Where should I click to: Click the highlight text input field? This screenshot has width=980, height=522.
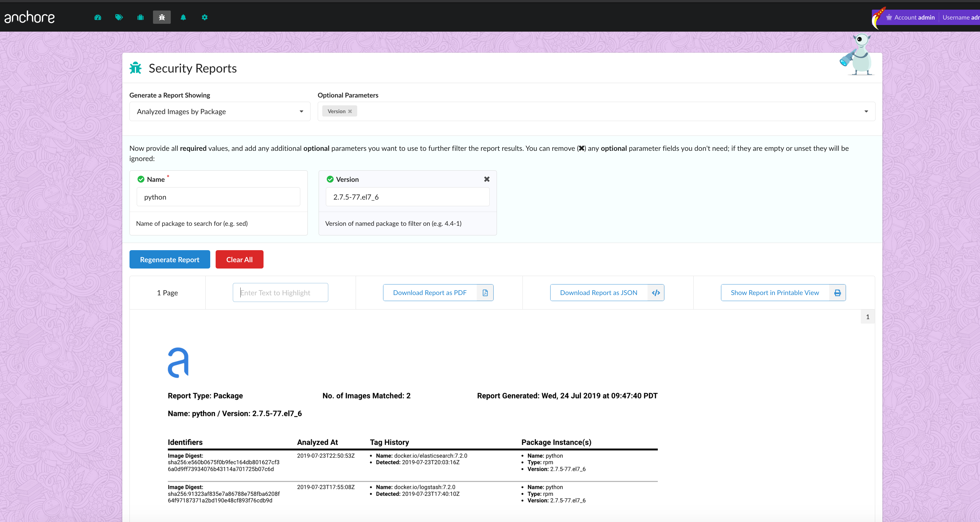[280, 293]
